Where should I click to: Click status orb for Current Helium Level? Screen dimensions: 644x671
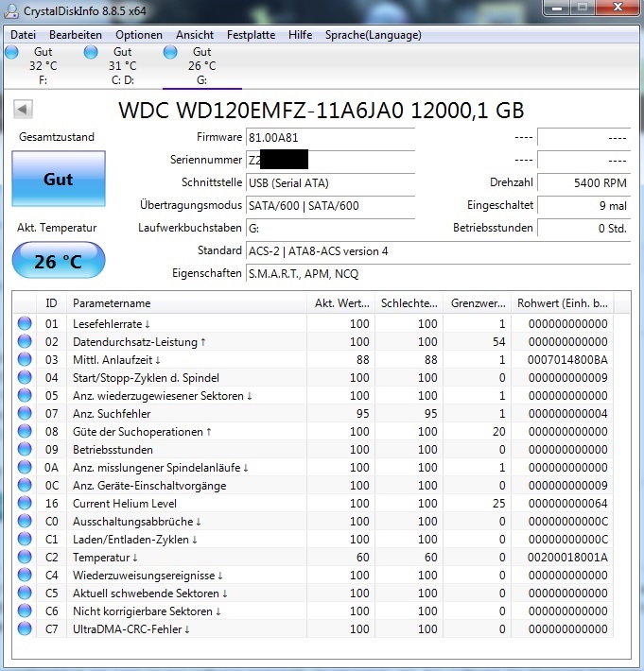click(x=25, y=503)
